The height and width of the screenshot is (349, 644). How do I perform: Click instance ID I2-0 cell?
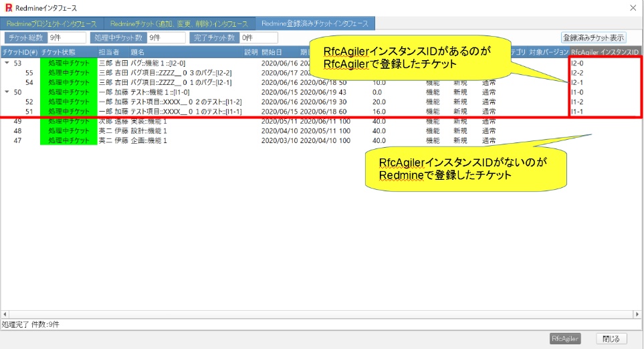click(x=577, y=64)
